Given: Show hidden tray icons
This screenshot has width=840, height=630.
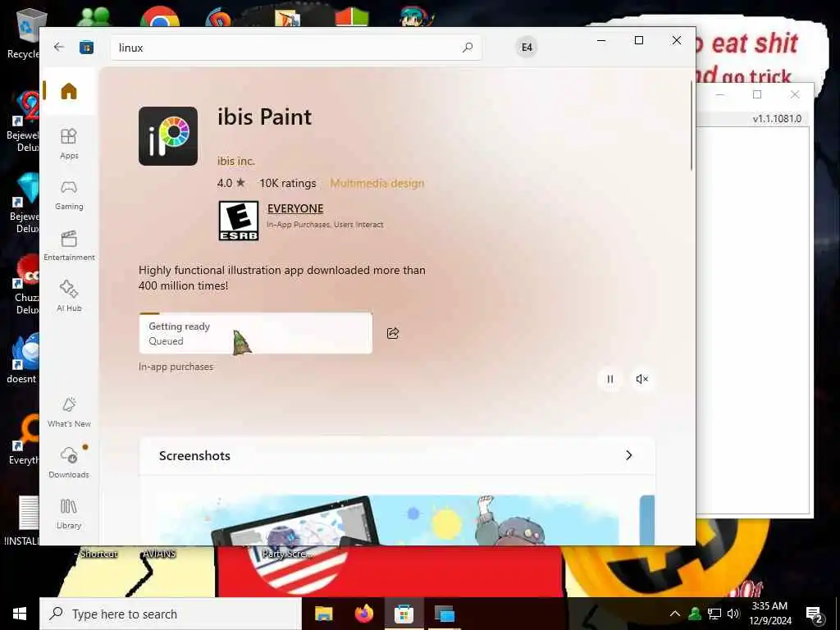Looking at the screenshot, I should coord(675,614).
